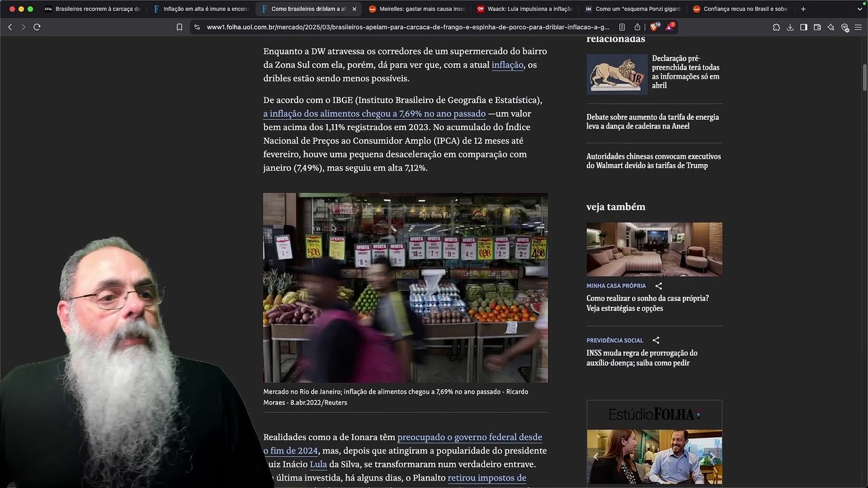This screenshot has width=868, height=488.
Task: Open 'Autoridades chinesas convocam executivos' article
Action: tap(654, 161)
